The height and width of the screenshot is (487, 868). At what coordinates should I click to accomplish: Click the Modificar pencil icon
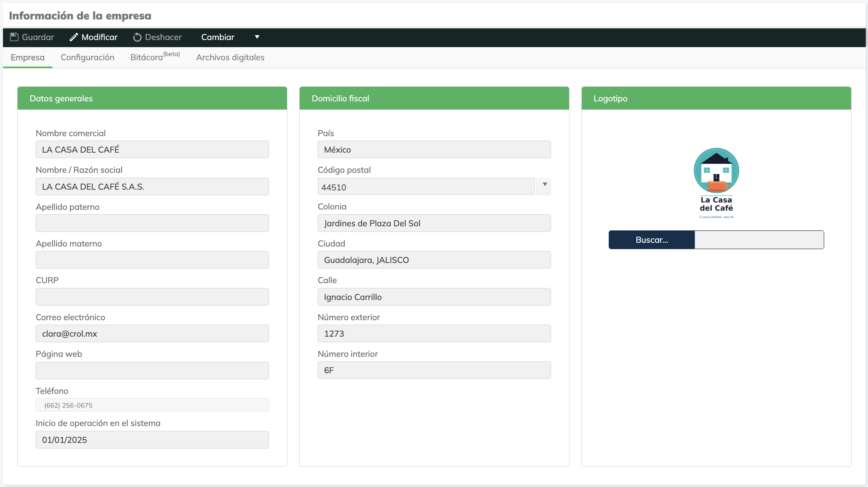(x=74, y=37)
